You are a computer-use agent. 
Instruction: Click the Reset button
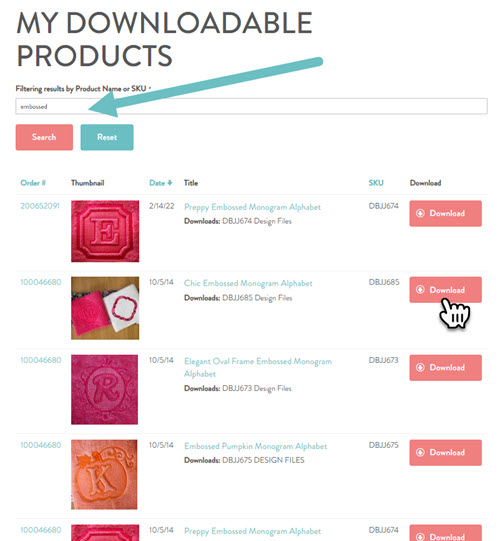coord(107,137)
